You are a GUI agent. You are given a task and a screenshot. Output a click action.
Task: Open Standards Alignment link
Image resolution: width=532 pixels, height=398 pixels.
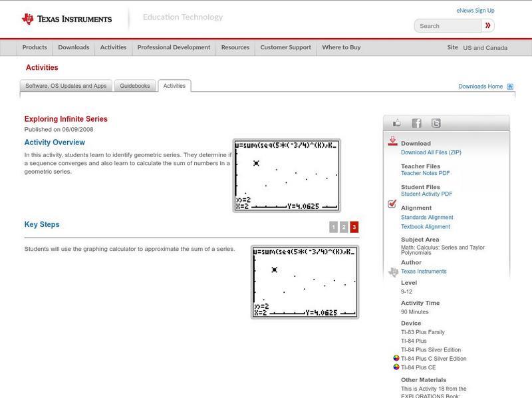427,218
